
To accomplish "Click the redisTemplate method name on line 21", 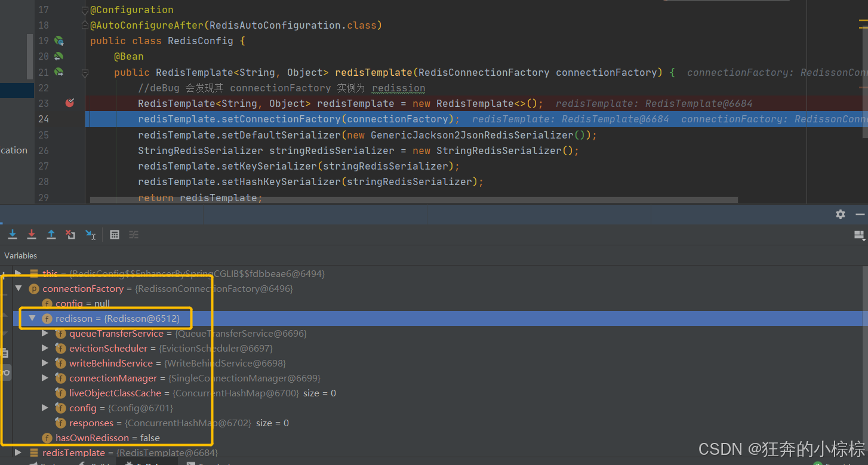I will click(374, 72).
